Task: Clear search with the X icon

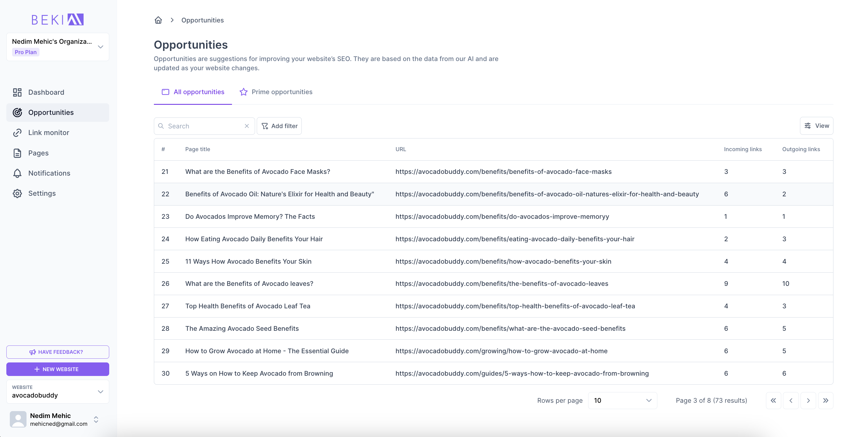Action: pyautogui.click(x=247, y=126)
